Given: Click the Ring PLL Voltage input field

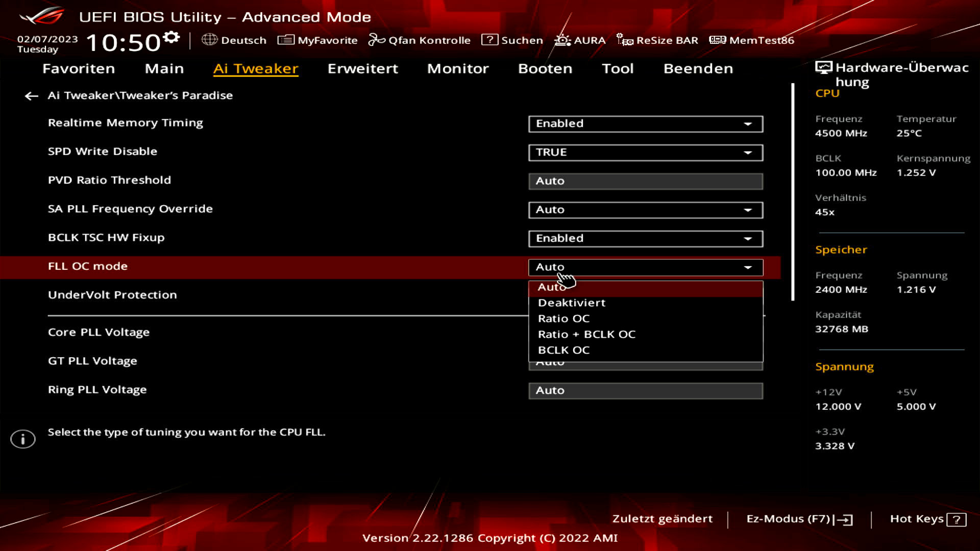Looking at the screenshot, I should (x=646, y=391).
